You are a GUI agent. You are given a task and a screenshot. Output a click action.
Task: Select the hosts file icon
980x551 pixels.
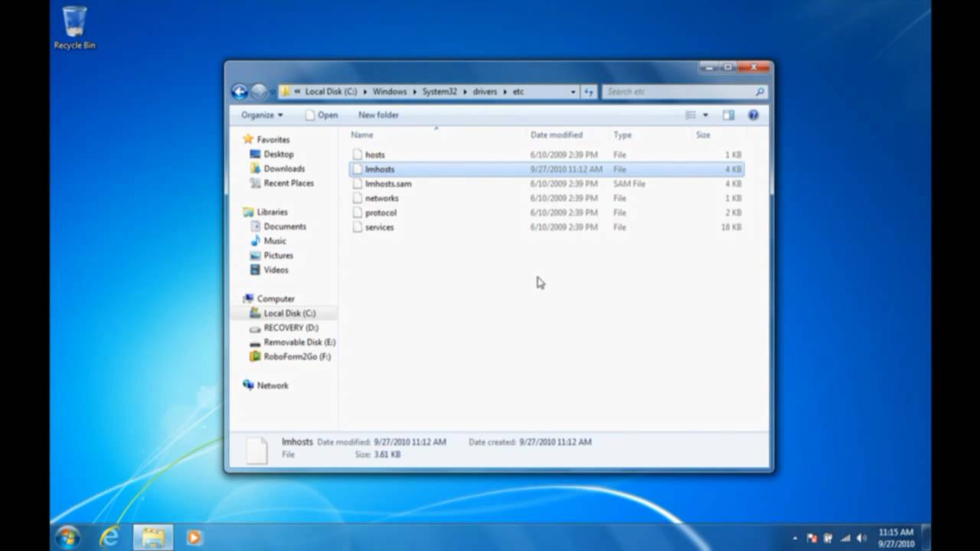coord(357,155)
